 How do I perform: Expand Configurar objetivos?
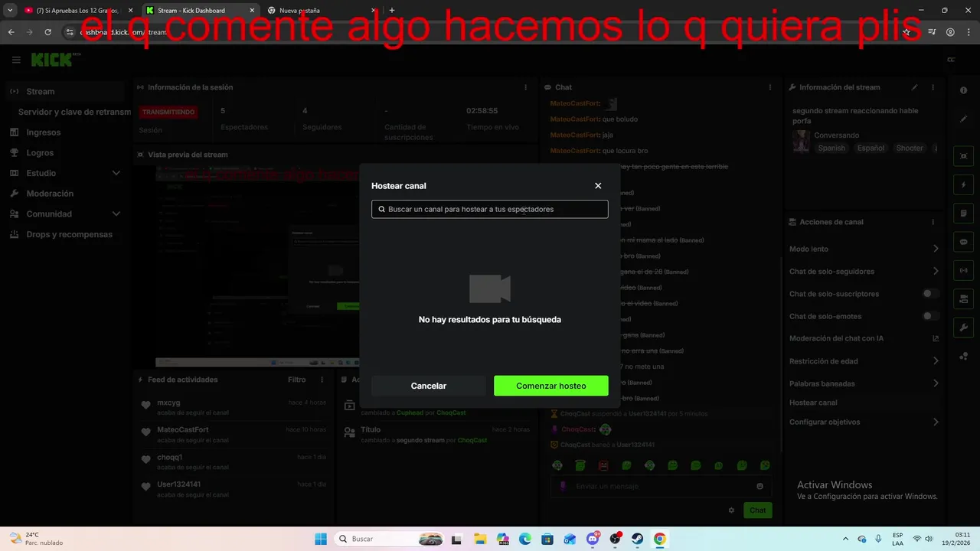tap(864, 422)
